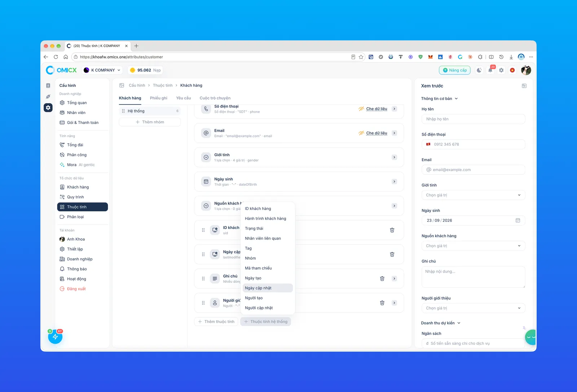Open settings gear in top header
Viewport: 577px width, 392px height.
[501, 70]
